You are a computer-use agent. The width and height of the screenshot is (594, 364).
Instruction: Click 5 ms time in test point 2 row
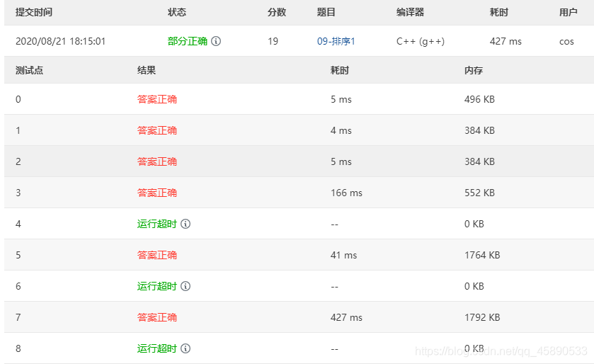pos(341,161)
